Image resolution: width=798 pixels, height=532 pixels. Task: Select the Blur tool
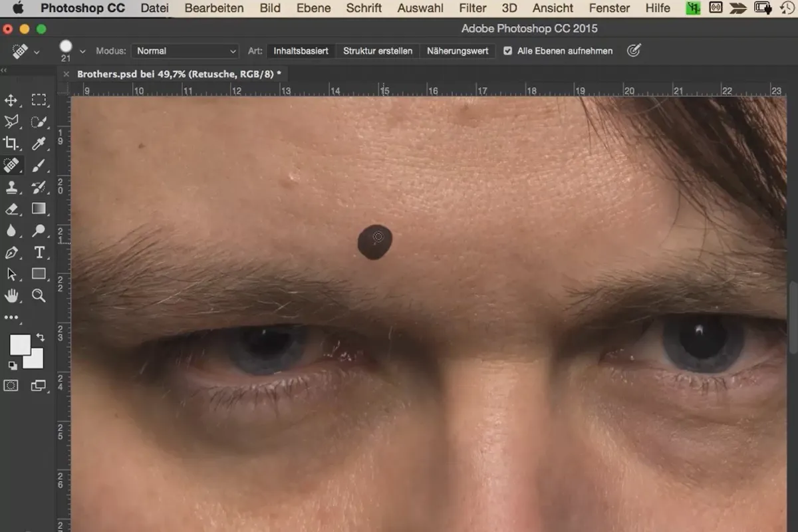11,231
